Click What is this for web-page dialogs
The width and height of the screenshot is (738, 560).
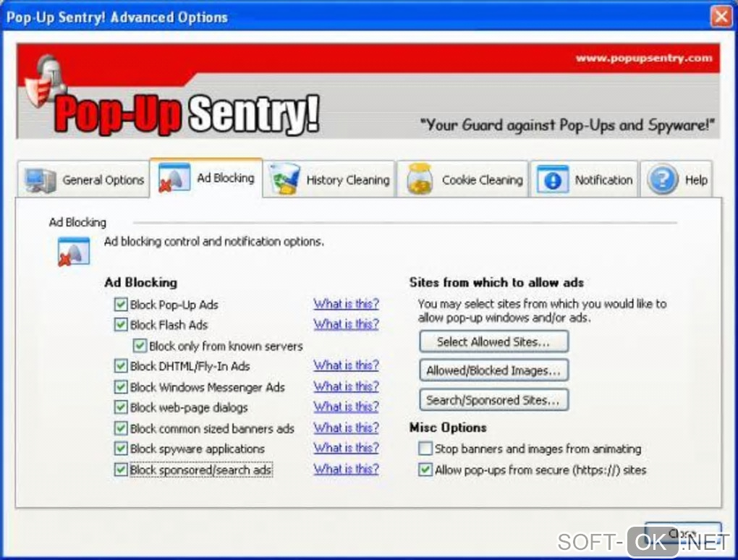pos(347,407)
